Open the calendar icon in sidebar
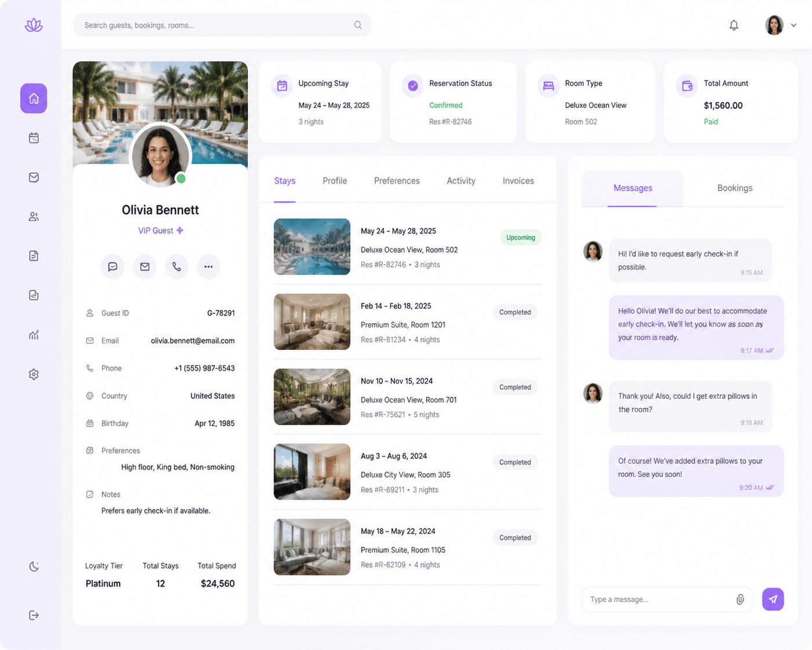 34,138
